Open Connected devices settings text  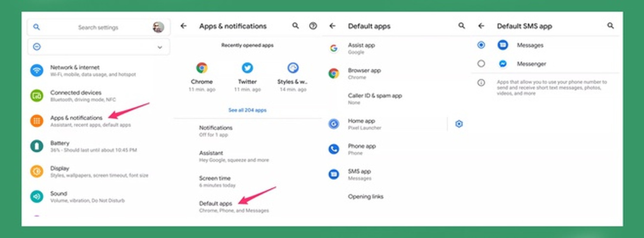[76, 93]
